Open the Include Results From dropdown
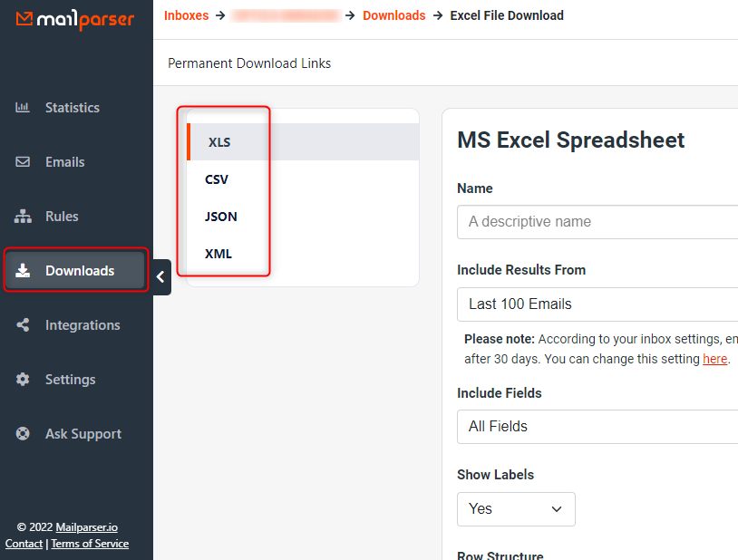Viewport: 738px width, 560px height. (598, 304)
